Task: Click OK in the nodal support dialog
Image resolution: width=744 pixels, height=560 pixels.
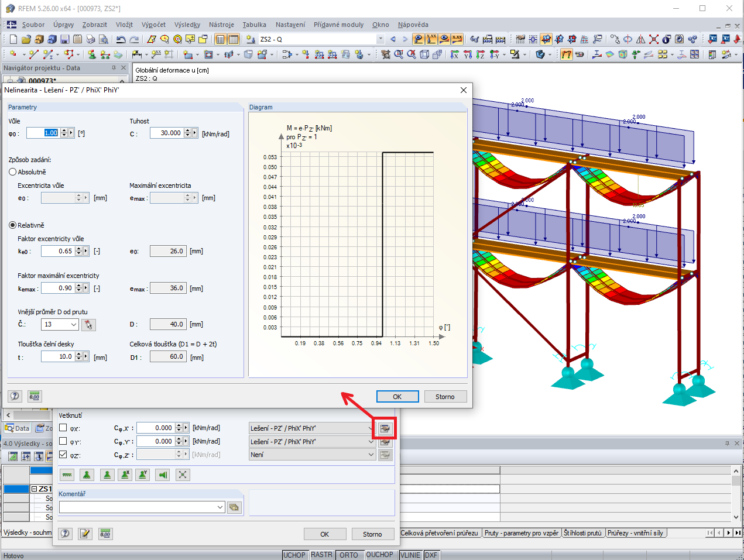Action: point(325,534)
